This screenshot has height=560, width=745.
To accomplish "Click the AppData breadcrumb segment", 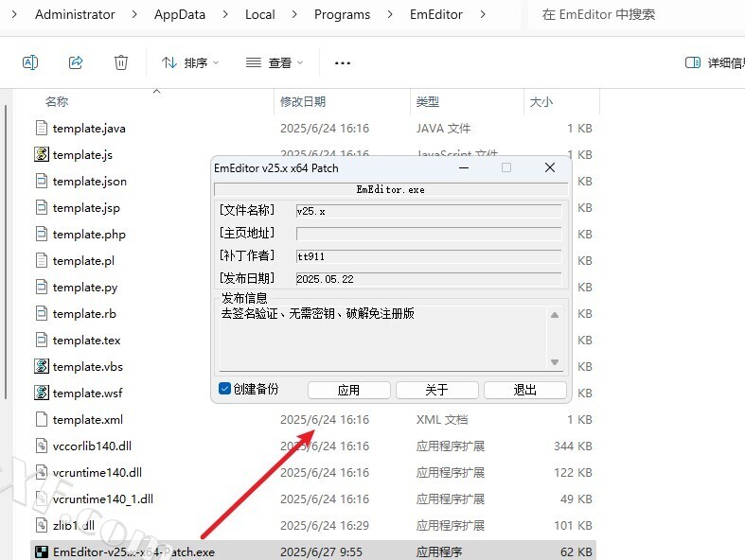I will (180, 14).
